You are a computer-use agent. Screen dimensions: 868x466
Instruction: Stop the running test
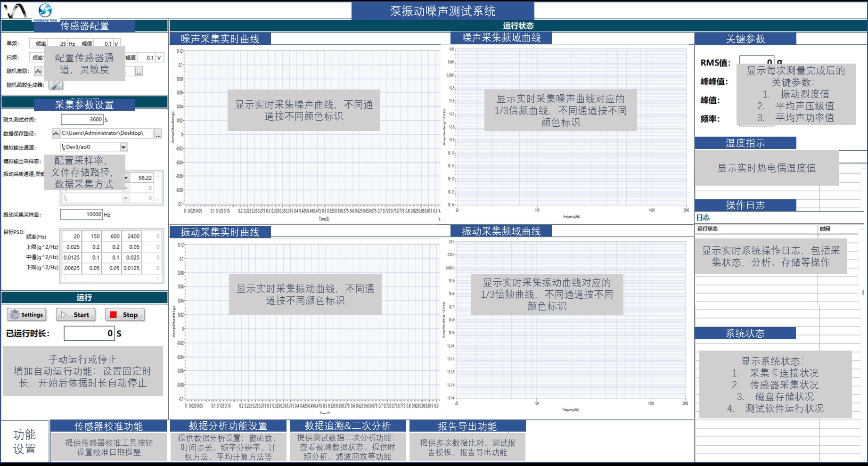click(125, 315)
